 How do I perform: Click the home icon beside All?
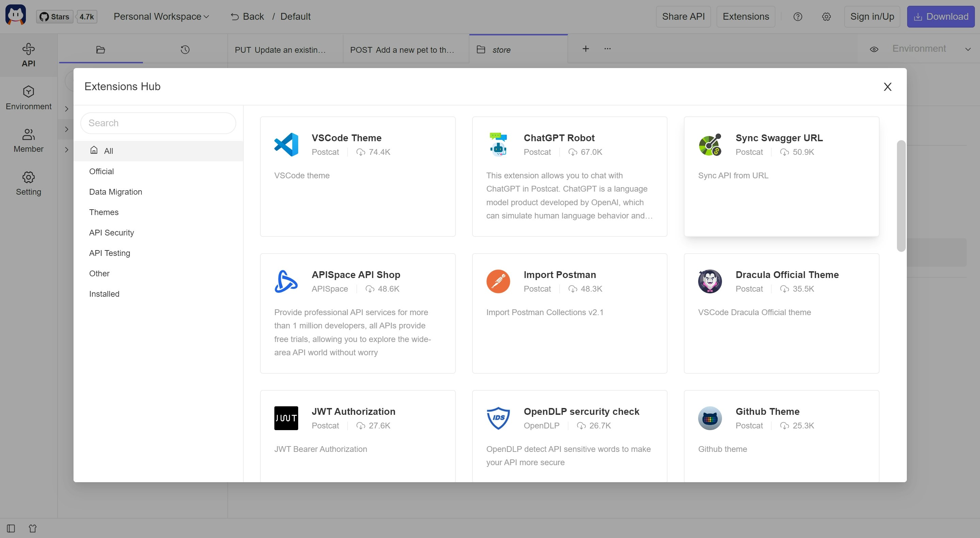pos(94,150)
